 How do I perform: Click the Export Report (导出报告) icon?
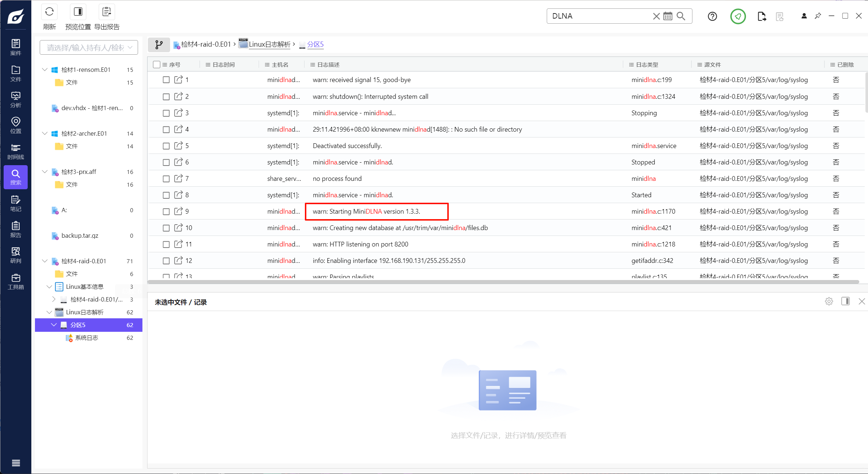coord(106,12)
